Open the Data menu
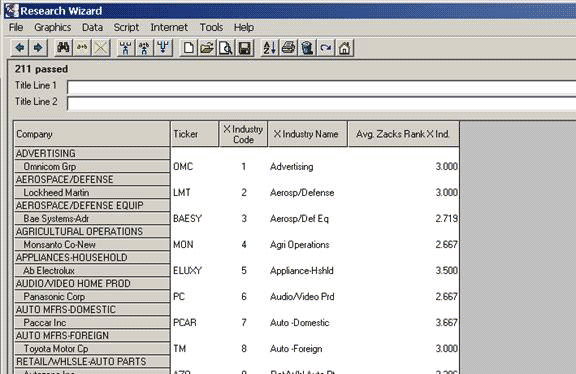Viewport: 576px width, 374px height. pyautogui.click(x=92, y=27)
